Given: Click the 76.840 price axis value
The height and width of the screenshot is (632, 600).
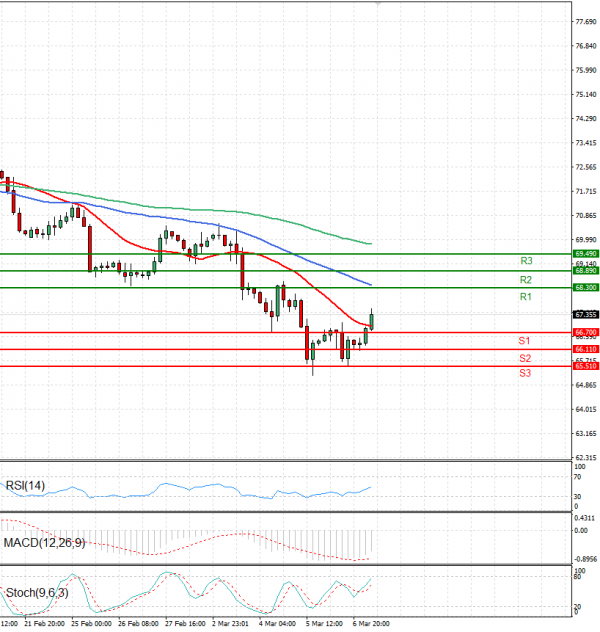Looking at the screenshot, I should (x=586, y=46).
